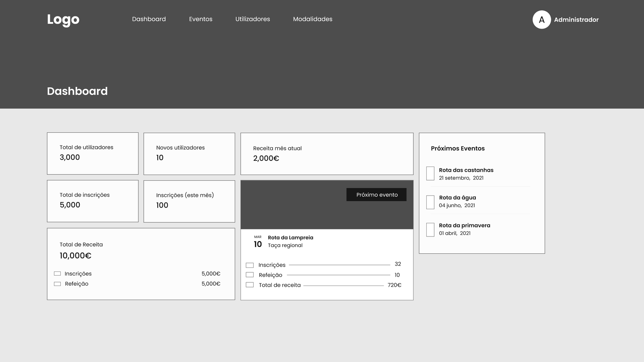644x362 pixels.
Task: Open the Dashboard menu item
Action: (x=149, y=19)
